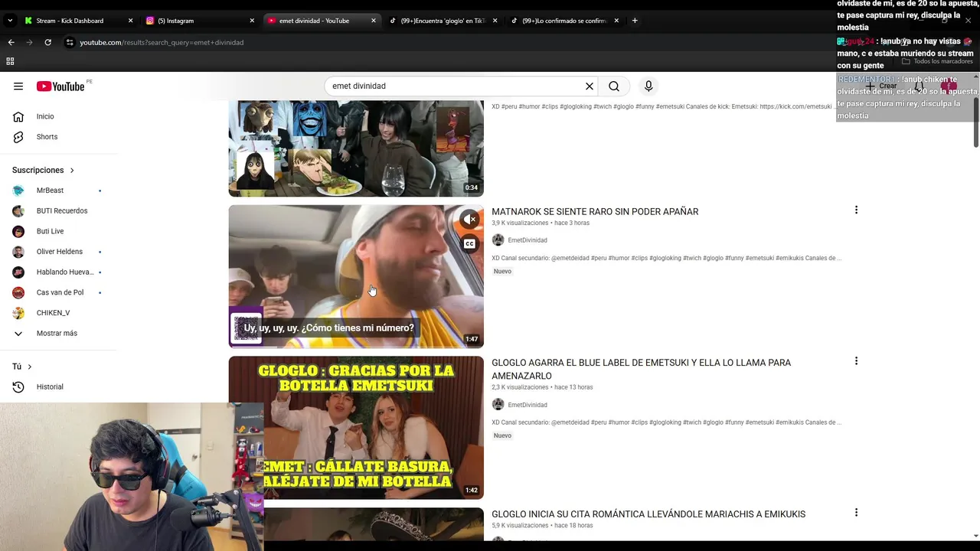The image size is (980, 551).
Task: Go back with browser back arrow
Action: pos(11,42)
